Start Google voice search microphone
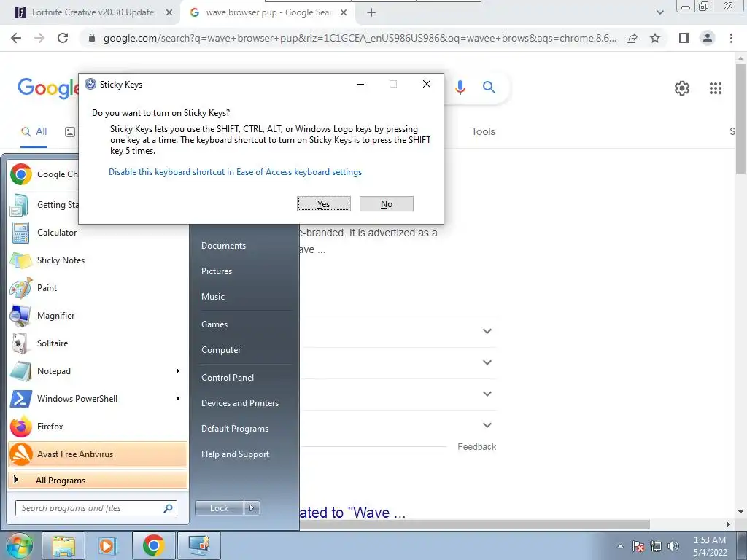 pyautogui.click(x=460, y=87)
